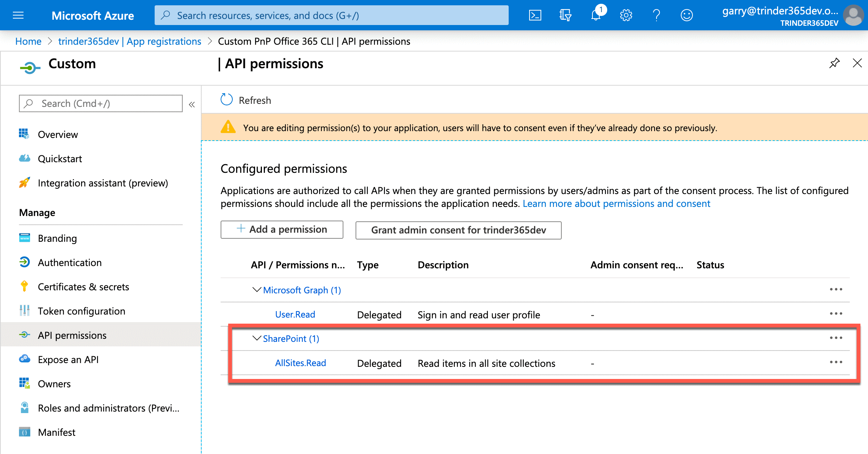The width and height of the screenshot is (868, 454).
Task: Click the Integration assistant rocket icon
Action: point(24,182)
